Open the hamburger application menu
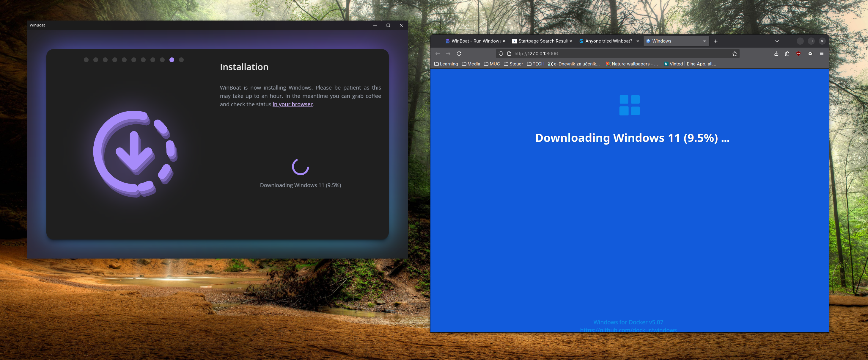 (822, 54)
